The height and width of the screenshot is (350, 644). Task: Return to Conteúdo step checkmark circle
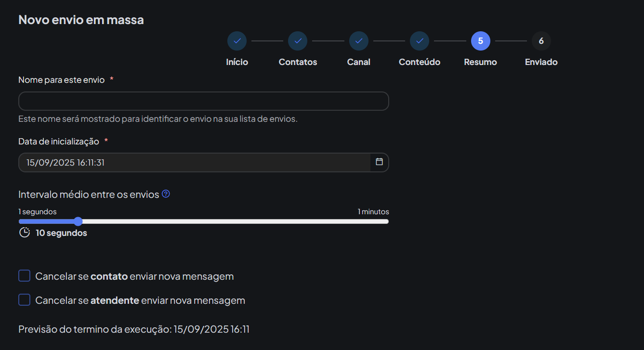(420, 41)
